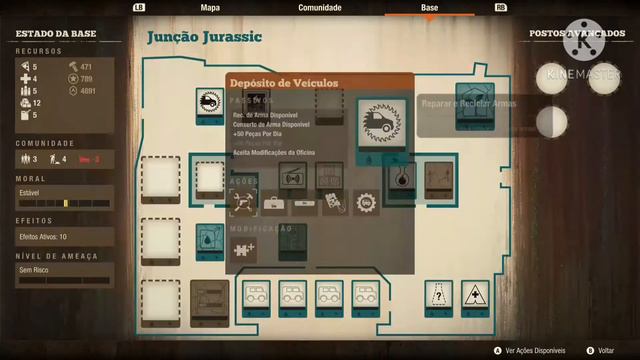This screenshot has width=640, height=360.
Task: Select the water droplet facility tile
Action: click(x=210, y=242)
